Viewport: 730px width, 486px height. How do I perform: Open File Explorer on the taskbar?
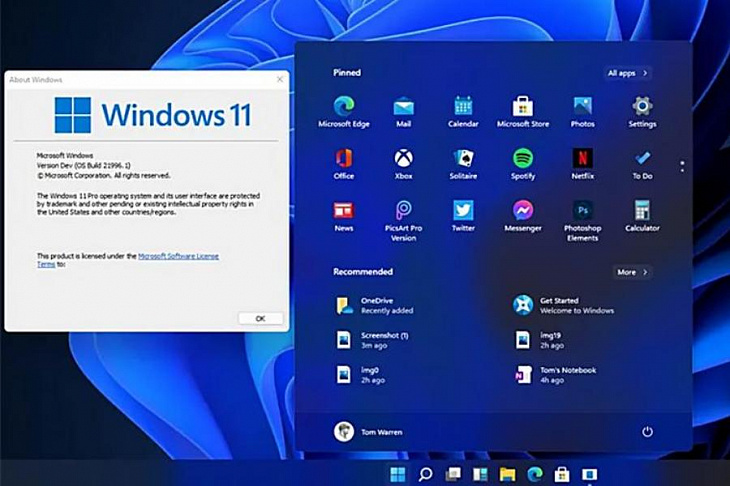(x=507, y=474)
